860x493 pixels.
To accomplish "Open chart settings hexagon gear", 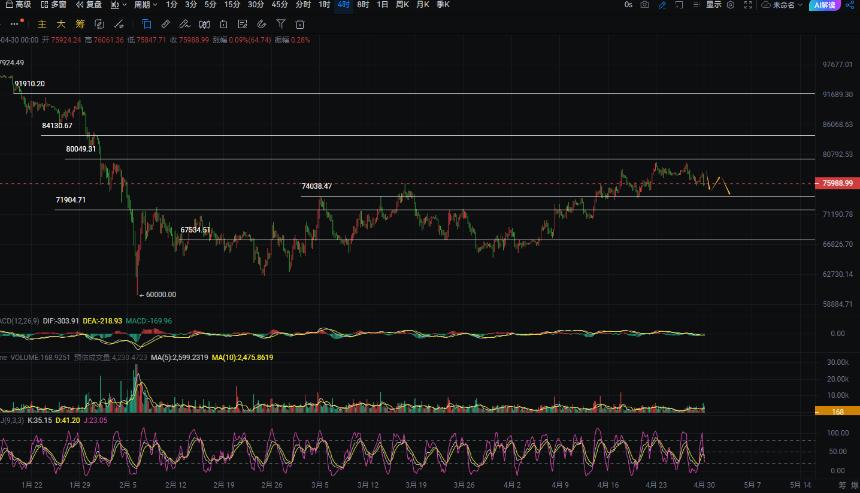I will pos(731,4).
